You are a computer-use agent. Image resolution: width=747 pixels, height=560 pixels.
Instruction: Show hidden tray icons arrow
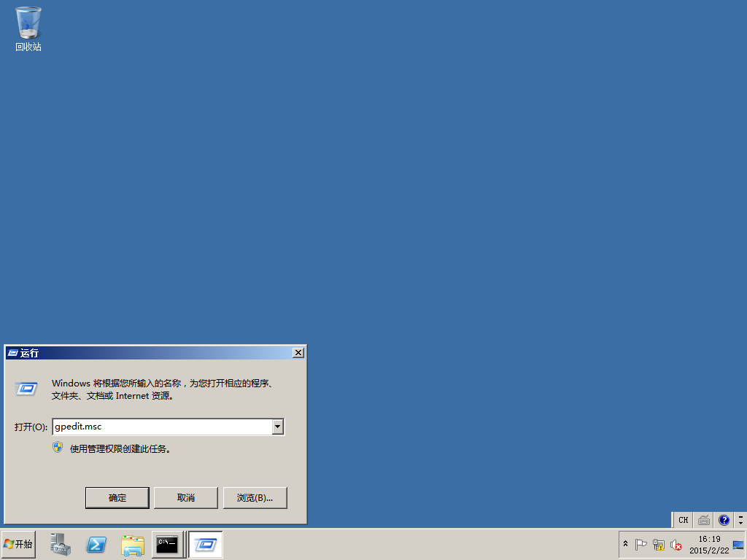[625, 544]
